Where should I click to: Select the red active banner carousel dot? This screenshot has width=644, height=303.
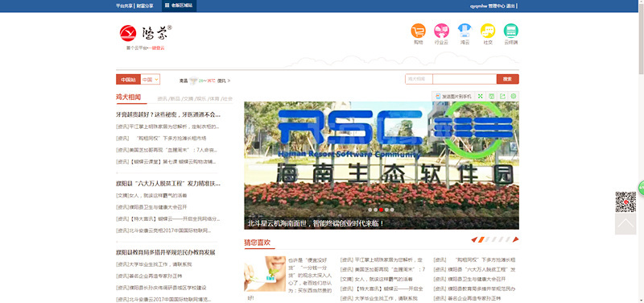381,210
